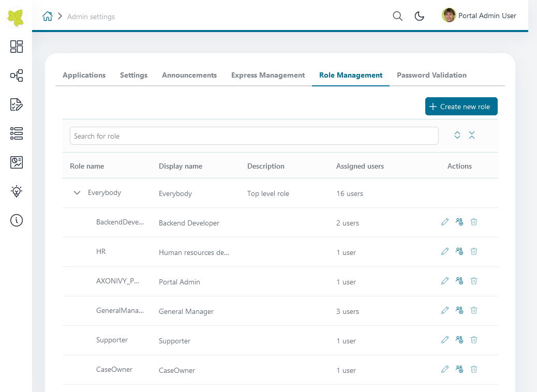Collapse all roles in the tree

click(472, 135)
